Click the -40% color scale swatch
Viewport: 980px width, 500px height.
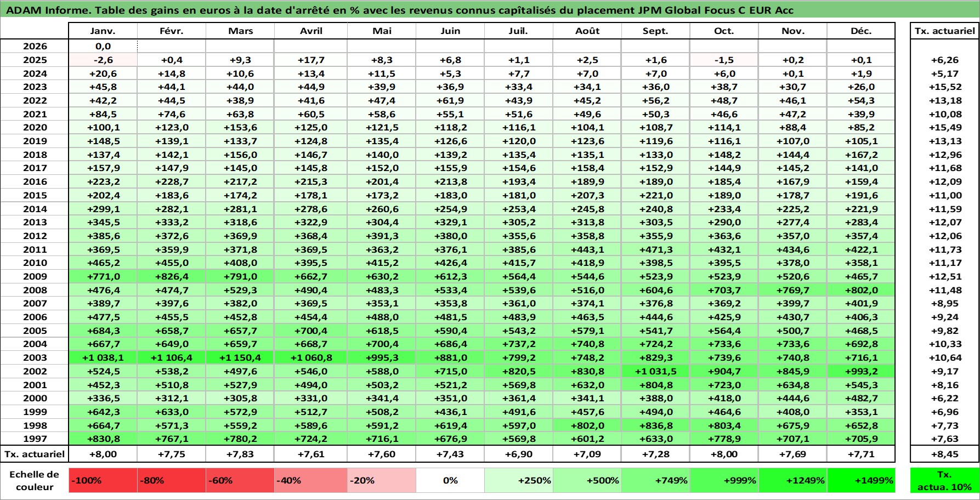[311, 480]
